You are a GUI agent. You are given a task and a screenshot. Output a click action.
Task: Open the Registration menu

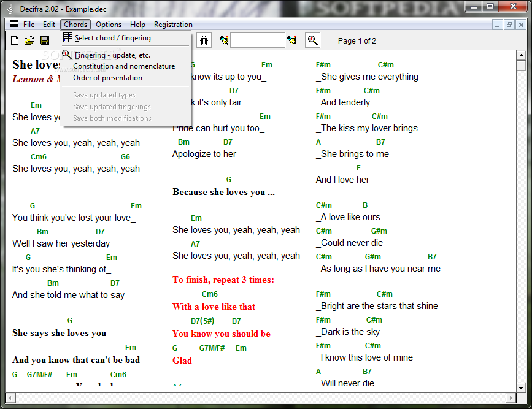173,25
